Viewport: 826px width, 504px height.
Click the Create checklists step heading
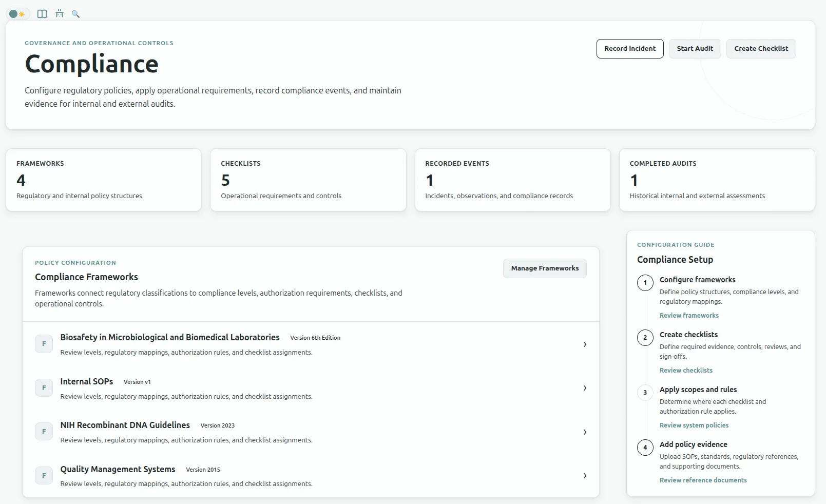688,335
